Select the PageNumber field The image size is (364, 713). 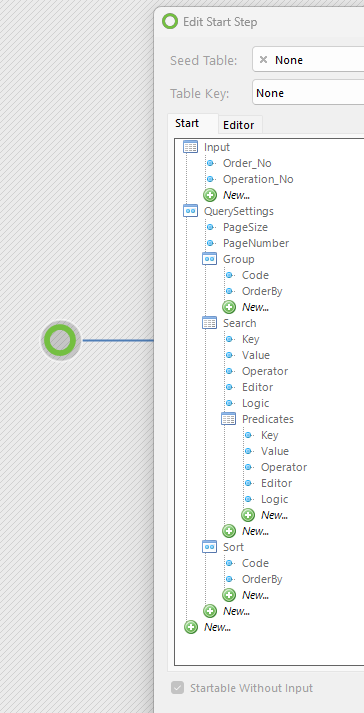256,243
